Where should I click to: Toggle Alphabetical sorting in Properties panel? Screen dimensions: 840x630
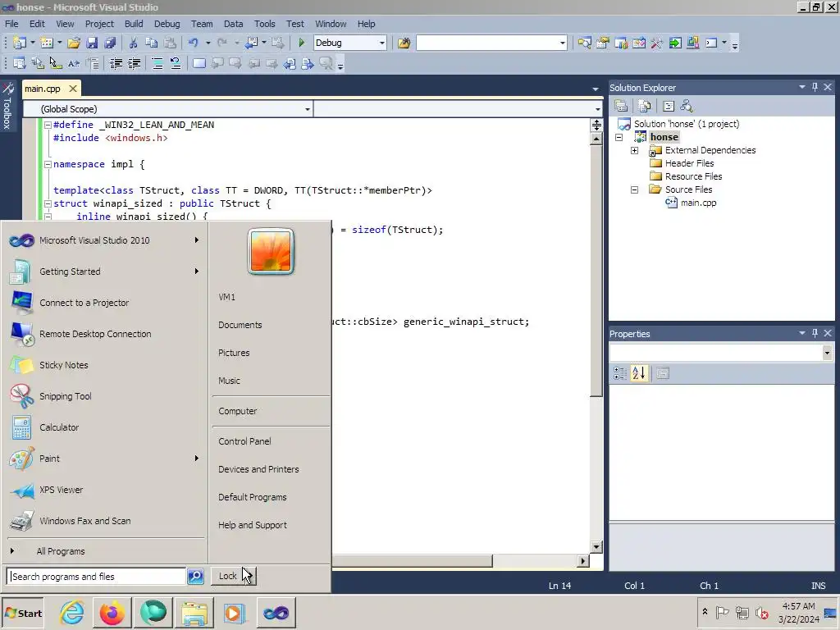(x=639, y=373)
